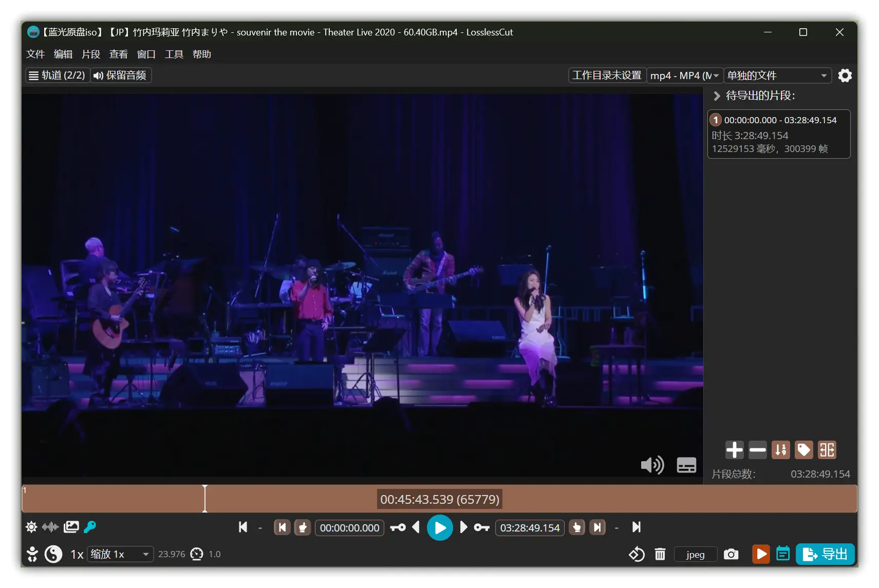879x588 pixels.
Task: Label the current segment tag icon
Action: pyautogui.click(x=804, y=450)
